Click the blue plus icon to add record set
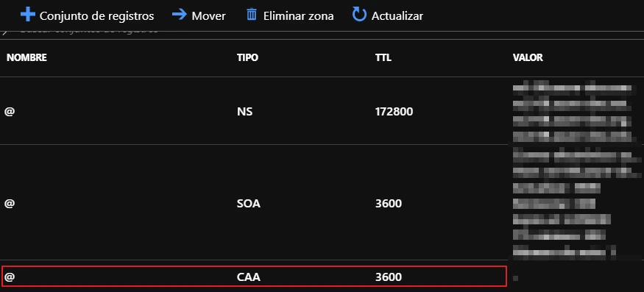 pyautogui.click(x=28, y=15)
